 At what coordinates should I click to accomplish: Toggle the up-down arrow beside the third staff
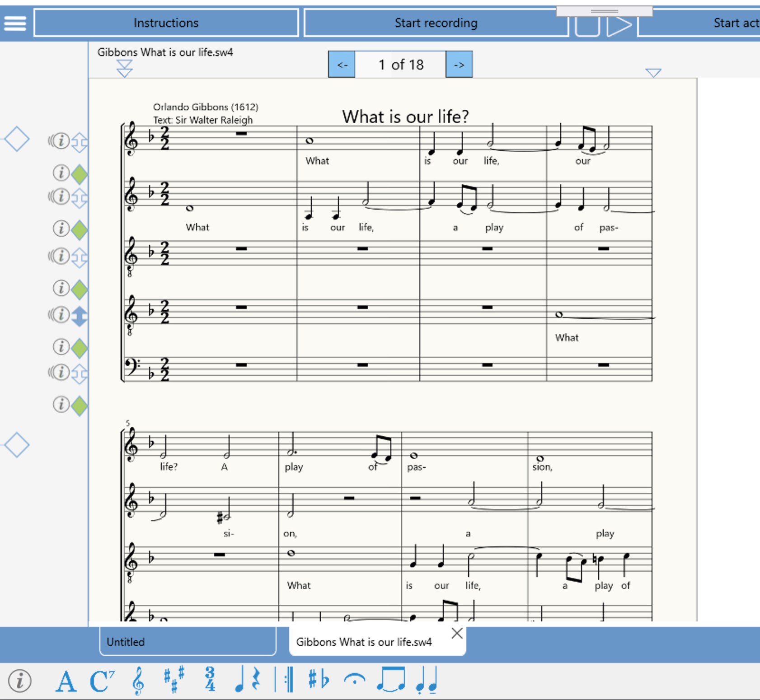pyautogui.click(x=80, y=257)
